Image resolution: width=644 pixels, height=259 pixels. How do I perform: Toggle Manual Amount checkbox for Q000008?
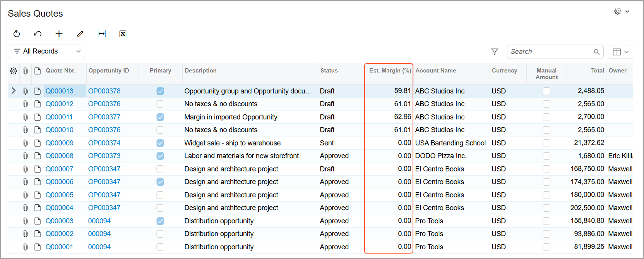click(x=546, y=156)
